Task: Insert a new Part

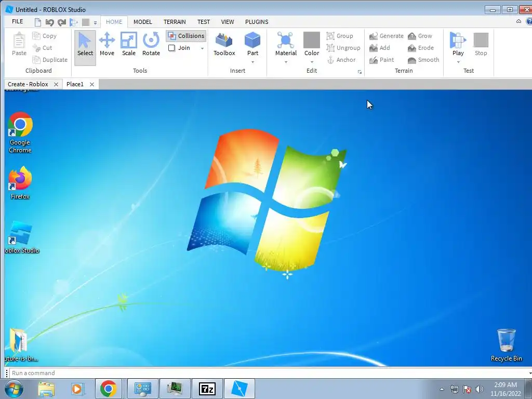Action: [252, 44]
